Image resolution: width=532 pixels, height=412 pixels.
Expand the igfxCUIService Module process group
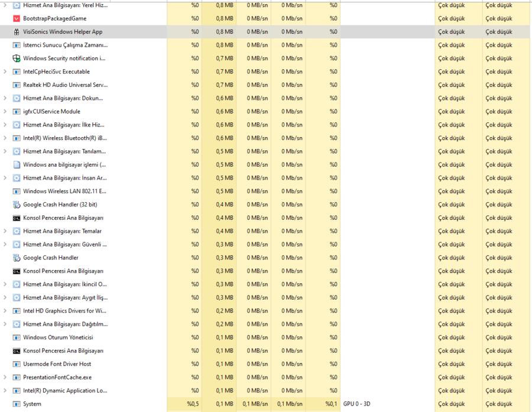[5, 111]
